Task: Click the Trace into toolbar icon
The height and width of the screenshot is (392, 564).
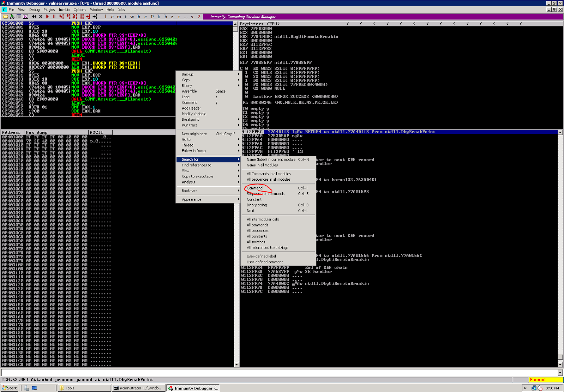Action: click(x=75, y=17)
